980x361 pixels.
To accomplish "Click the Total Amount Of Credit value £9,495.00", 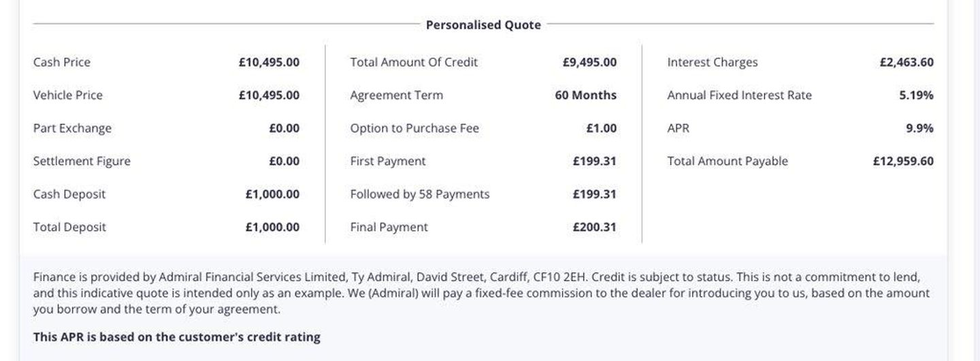I will (589, 62).
